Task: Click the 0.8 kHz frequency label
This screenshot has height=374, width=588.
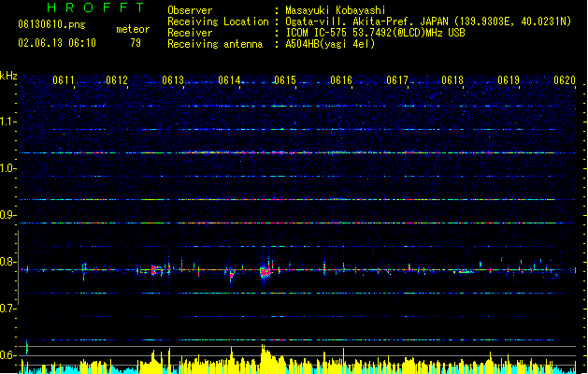Action: 7,262
